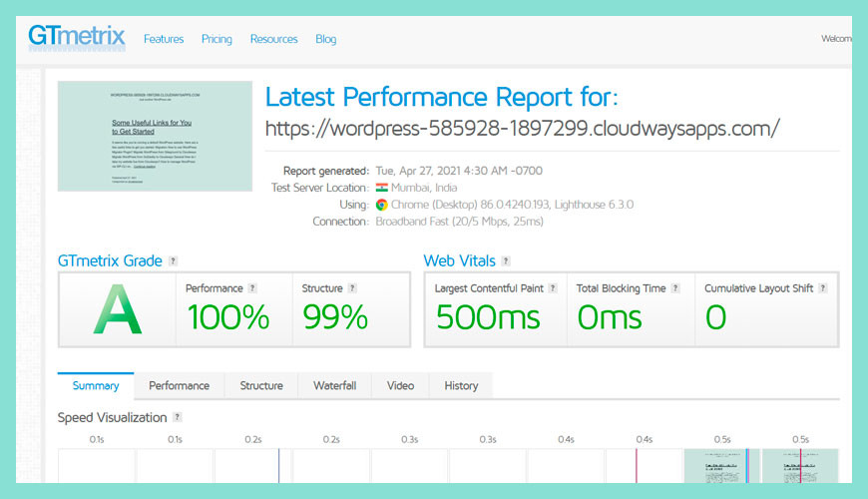
Task: Open the Video tab
Action: (x=400, y=385)
